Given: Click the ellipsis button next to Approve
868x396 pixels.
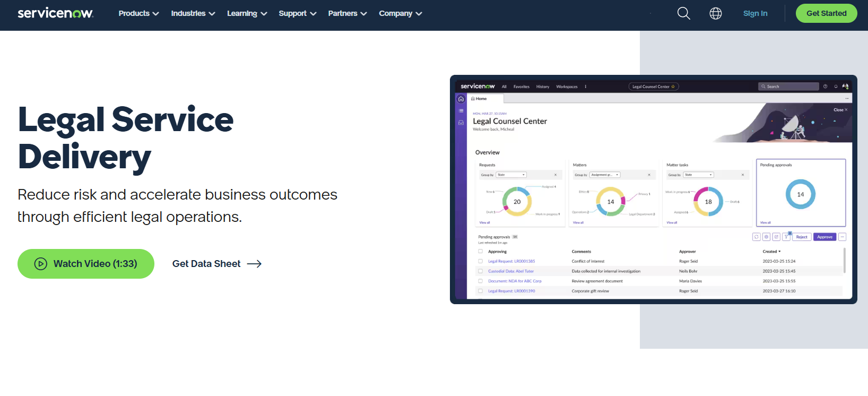Looking at the screenshot, I should pos(843,237).
